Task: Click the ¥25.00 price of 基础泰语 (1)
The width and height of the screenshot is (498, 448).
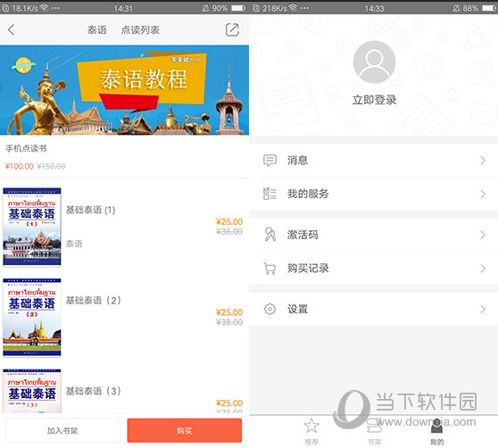Action: click(229, 221)
